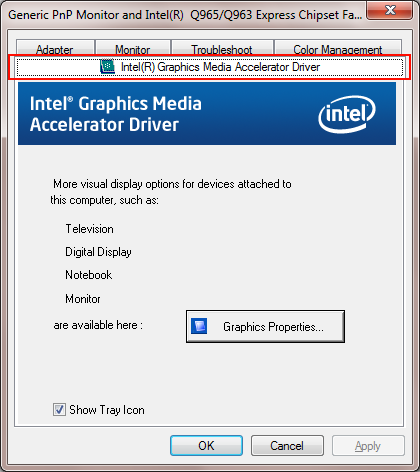Go to the Color Management tab

tap(338, 47)
